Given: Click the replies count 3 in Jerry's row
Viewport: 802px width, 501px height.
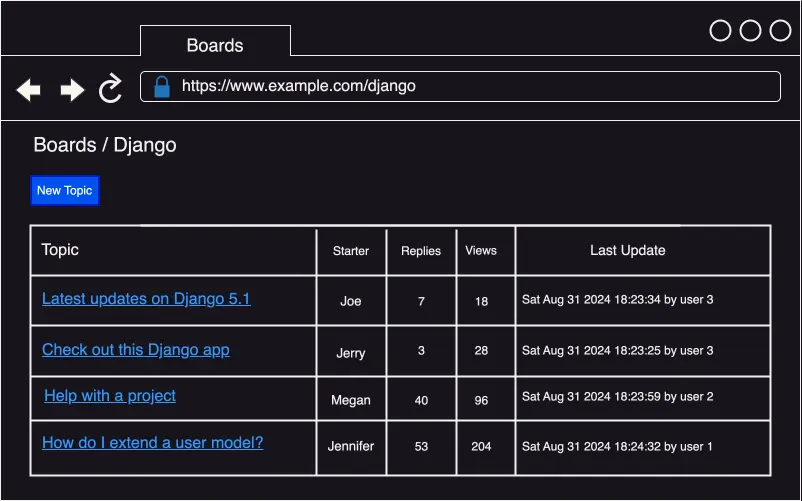Looking at the screenshot, I should tap(421, 351).
